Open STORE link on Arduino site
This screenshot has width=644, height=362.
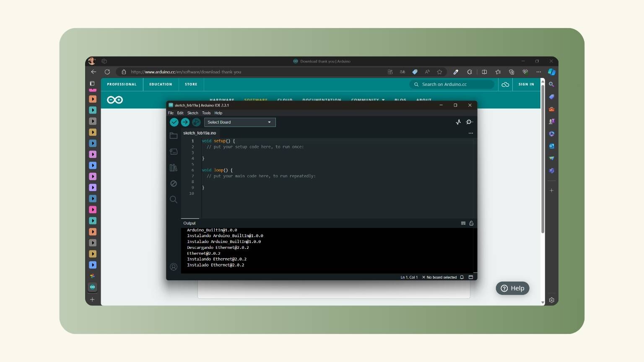pyautogui.click(x=191, y=84)
